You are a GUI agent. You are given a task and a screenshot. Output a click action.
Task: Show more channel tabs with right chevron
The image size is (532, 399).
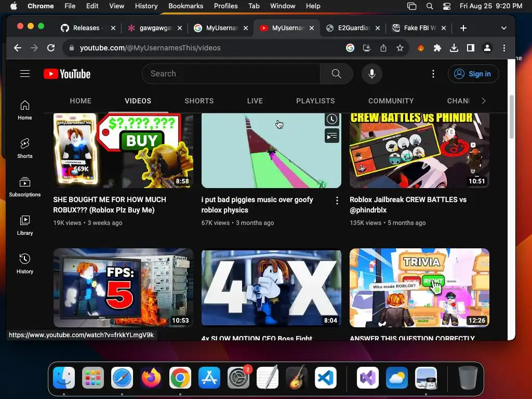point(484,101)
